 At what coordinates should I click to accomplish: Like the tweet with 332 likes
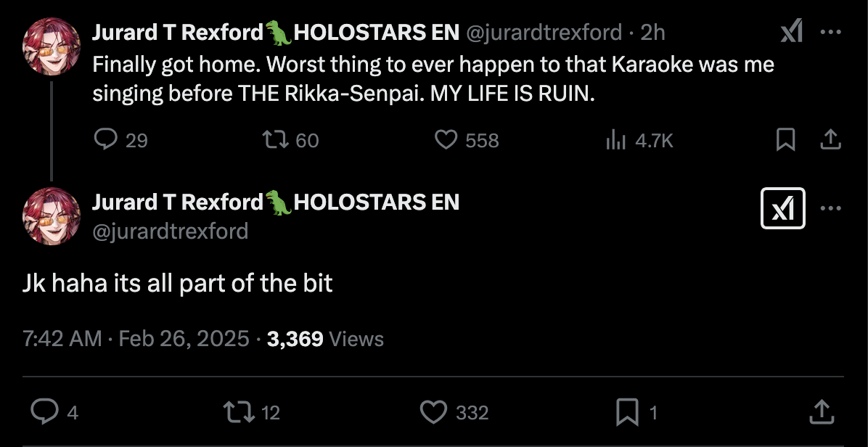click(x=434, y=412)
